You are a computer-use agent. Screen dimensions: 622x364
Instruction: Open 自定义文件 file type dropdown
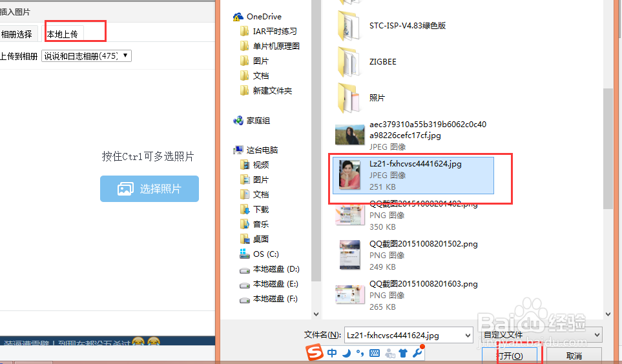click(541, 335)
